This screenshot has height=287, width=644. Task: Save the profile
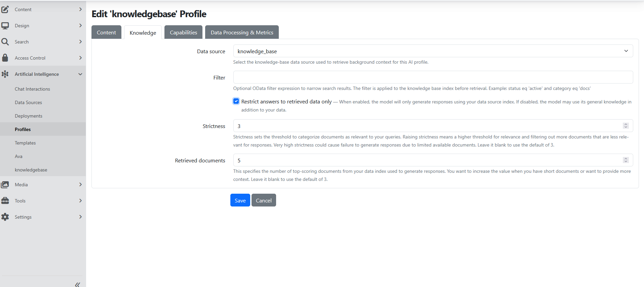(240, 200)
